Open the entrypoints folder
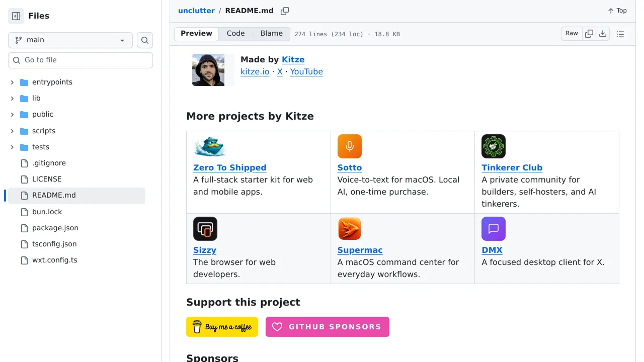The image size is (644, 362). point(52,82)
